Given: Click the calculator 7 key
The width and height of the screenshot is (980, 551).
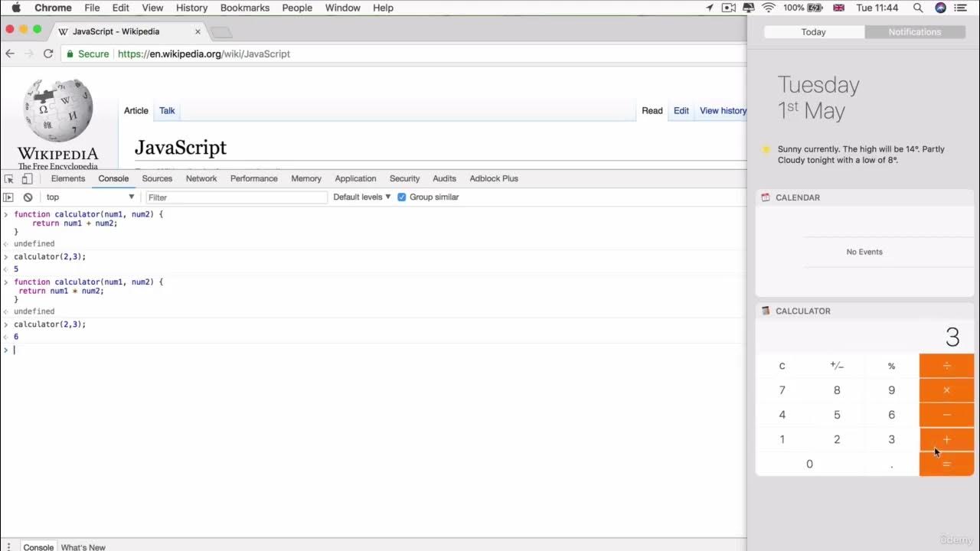Looking at the screenshot, I should [782, 390].
